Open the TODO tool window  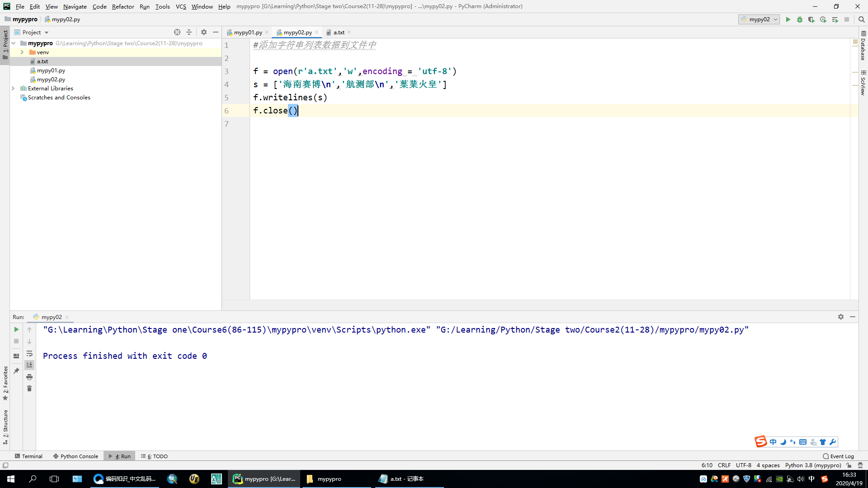tap(154, 456)
